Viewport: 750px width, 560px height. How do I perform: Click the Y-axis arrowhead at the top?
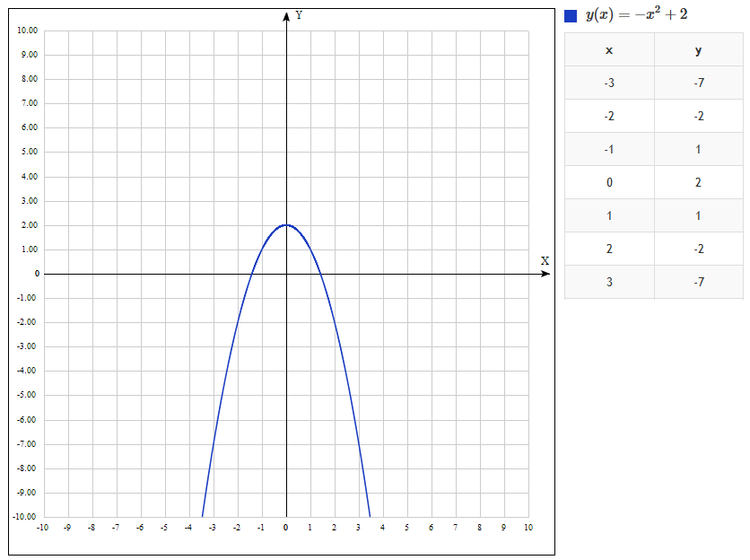point(286,14)
